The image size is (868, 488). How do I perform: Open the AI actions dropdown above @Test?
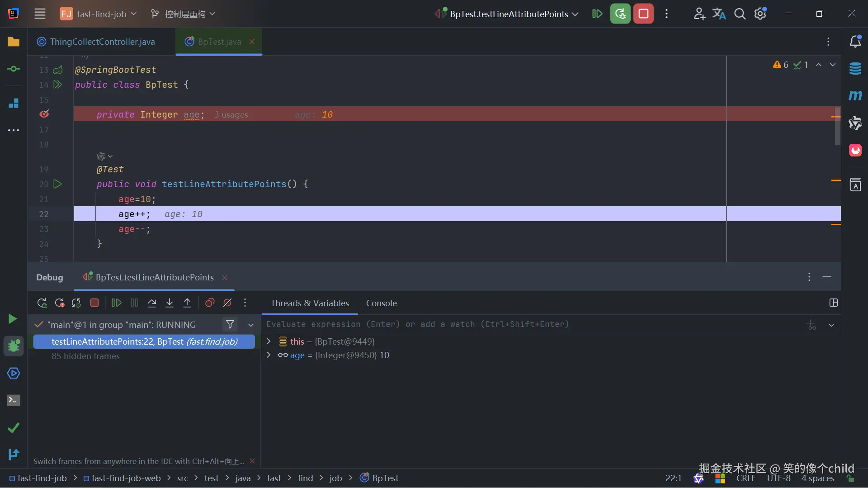point(104,156)
